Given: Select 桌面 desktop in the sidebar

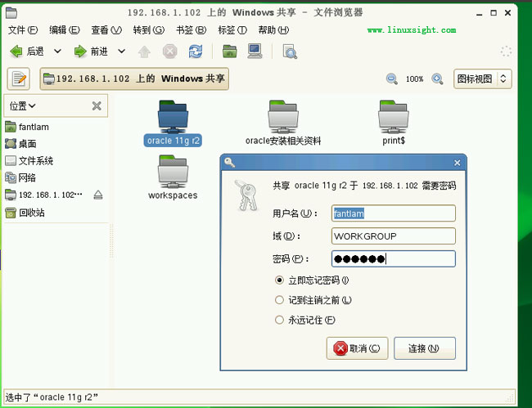Looking at the screenshot, I should coord(20,144).
